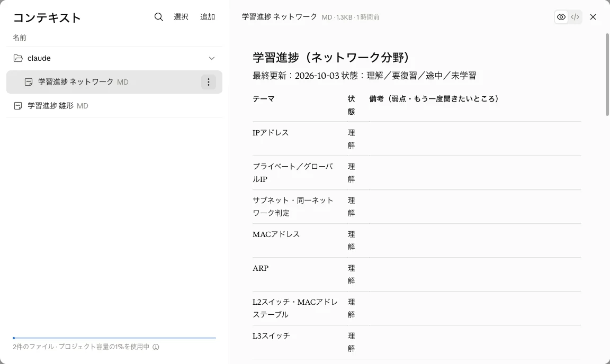This screenshot has height=364, width=610.
Task: Select the claude folder row
Action: point(114,58)
